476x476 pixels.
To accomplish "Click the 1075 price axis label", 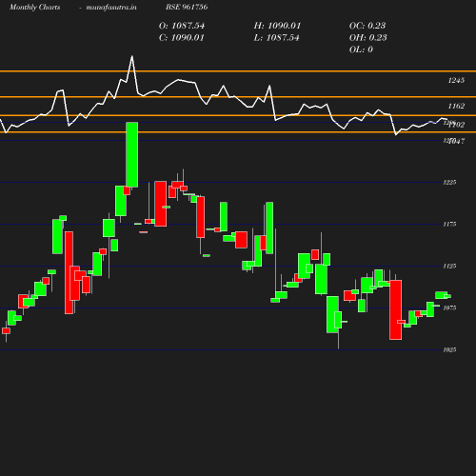I will pyautogui.click(x=449, y=308).
